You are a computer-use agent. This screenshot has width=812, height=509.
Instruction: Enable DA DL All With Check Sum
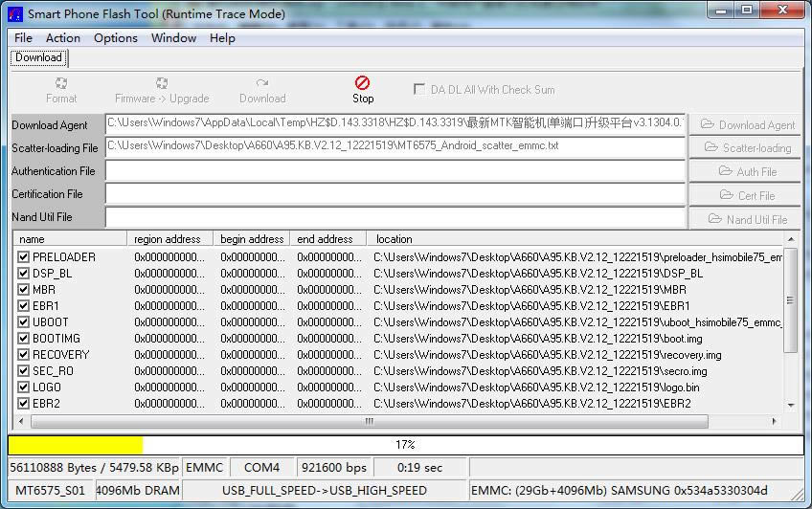419,90
